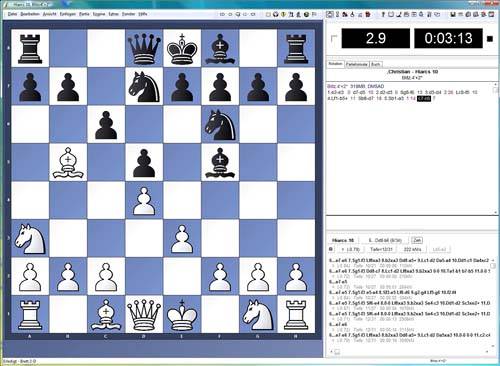Open the Ansicht menu
500x366 pixels.
[x=49, y=14]
